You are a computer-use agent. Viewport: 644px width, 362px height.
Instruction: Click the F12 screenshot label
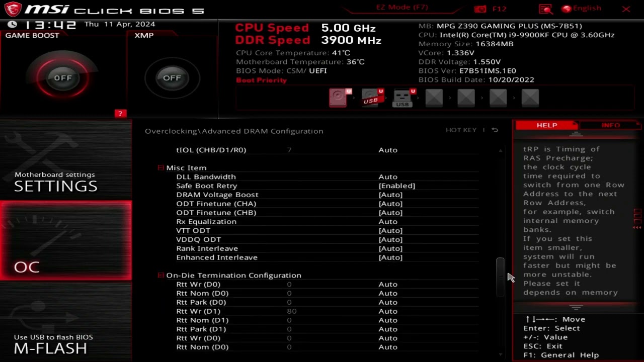(x=499, y=9)
